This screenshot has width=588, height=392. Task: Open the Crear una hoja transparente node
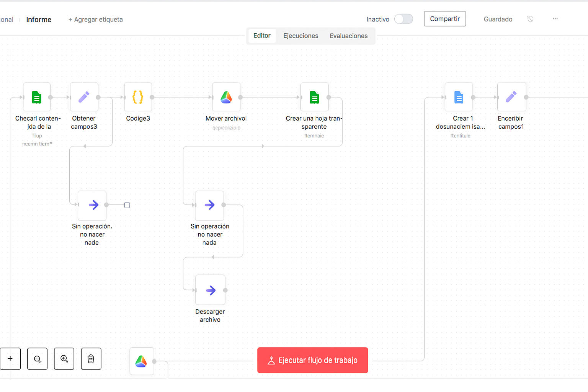point(314,97)
